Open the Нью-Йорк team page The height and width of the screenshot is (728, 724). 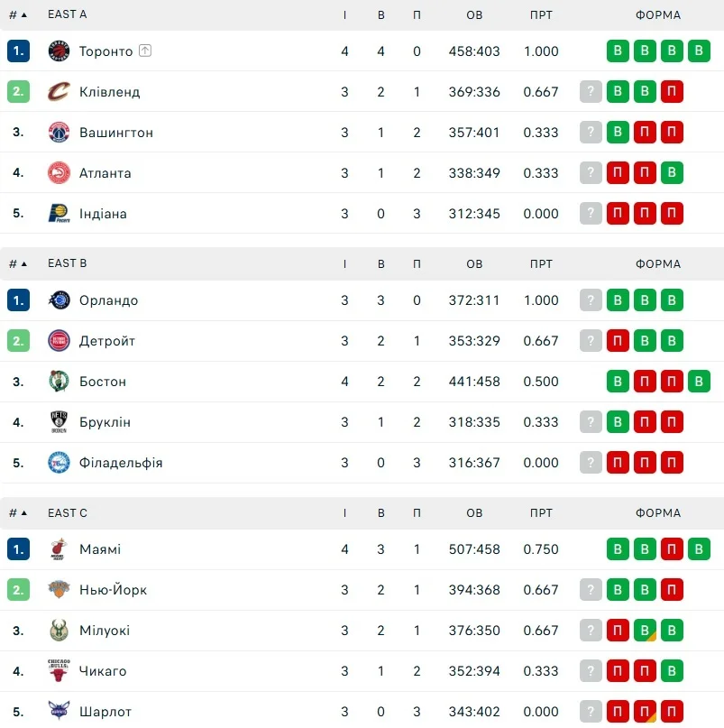(113, 590)
